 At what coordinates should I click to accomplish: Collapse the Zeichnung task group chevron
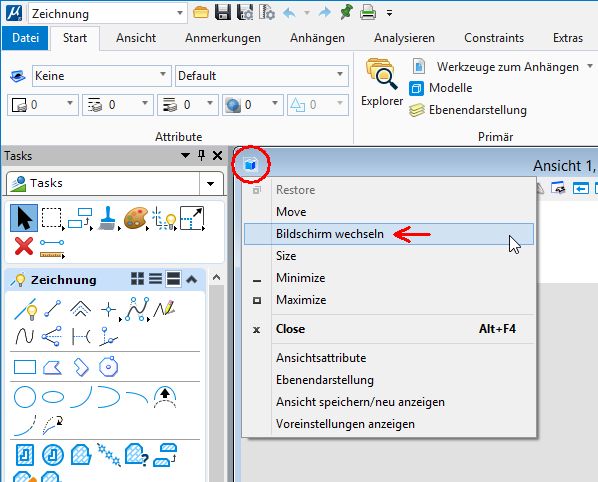[x=191, y=280]
